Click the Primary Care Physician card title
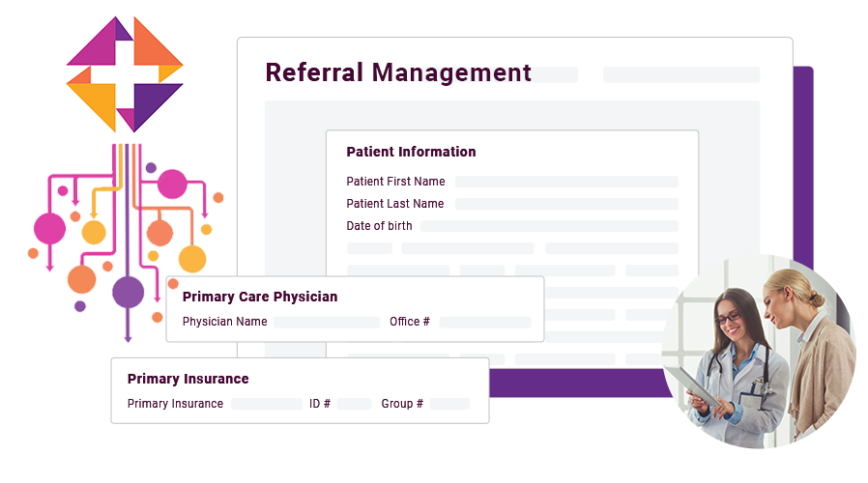The image size is (868, 483). tap(260, 297)
